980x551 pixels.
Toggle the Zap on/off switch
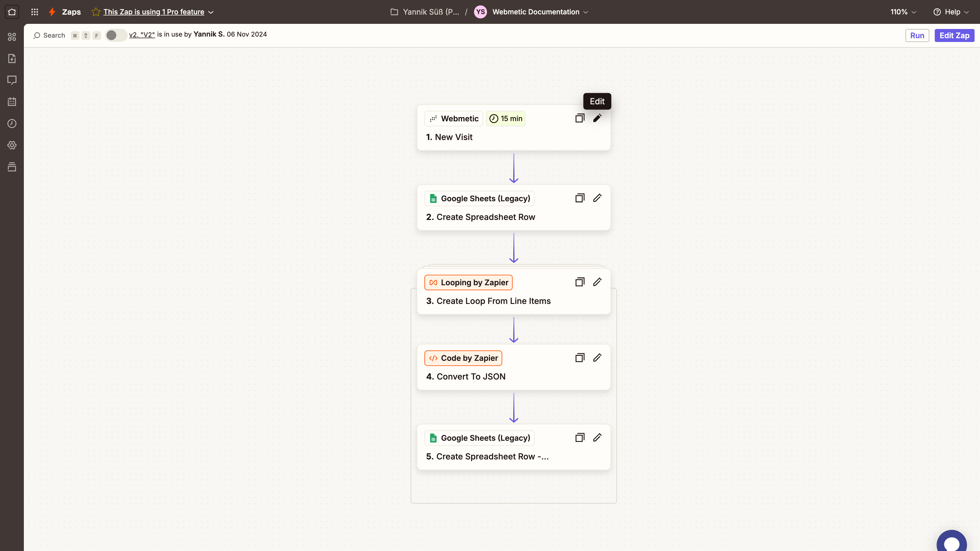pyautogui.click(x=116, y=35)
